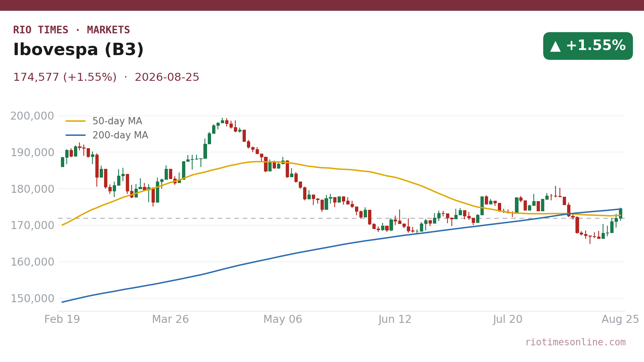Click the Jun 12 date axis label
The image size is (644, 362).
(395, 320)
